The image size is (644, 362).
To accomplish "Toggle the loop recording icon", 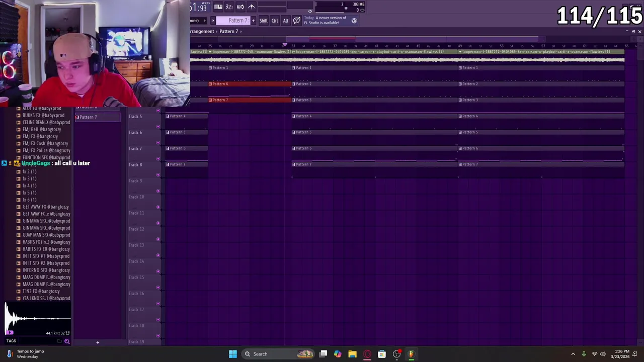I will pos(240,7).
